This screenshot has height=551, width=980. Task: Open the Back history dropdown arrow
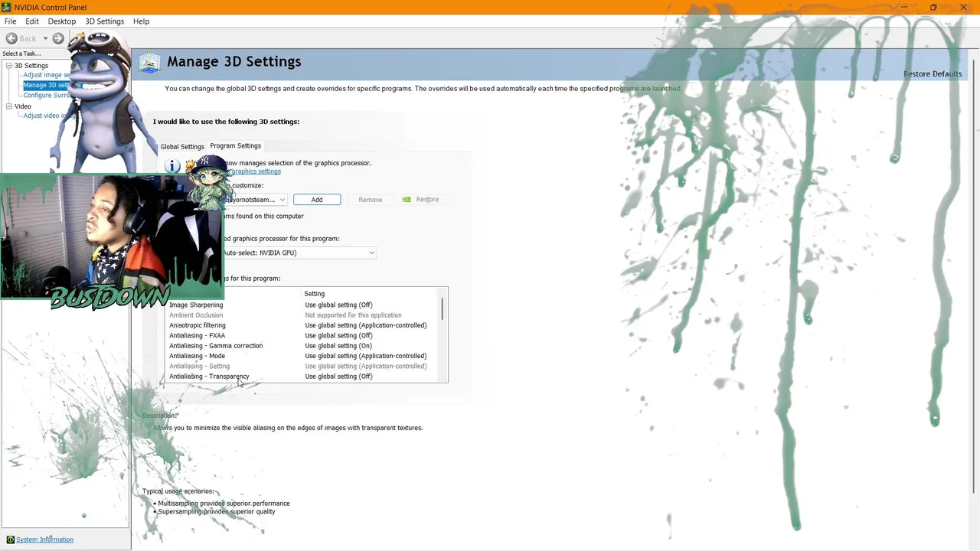45,38
